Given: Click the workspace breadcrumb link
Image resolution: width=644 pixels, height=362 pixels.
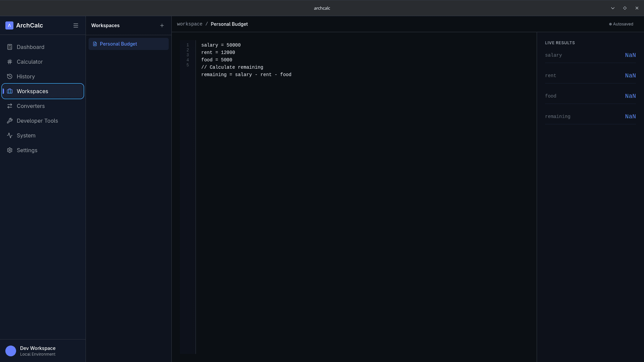Looking at the screenshot, I should coord(190,24).
